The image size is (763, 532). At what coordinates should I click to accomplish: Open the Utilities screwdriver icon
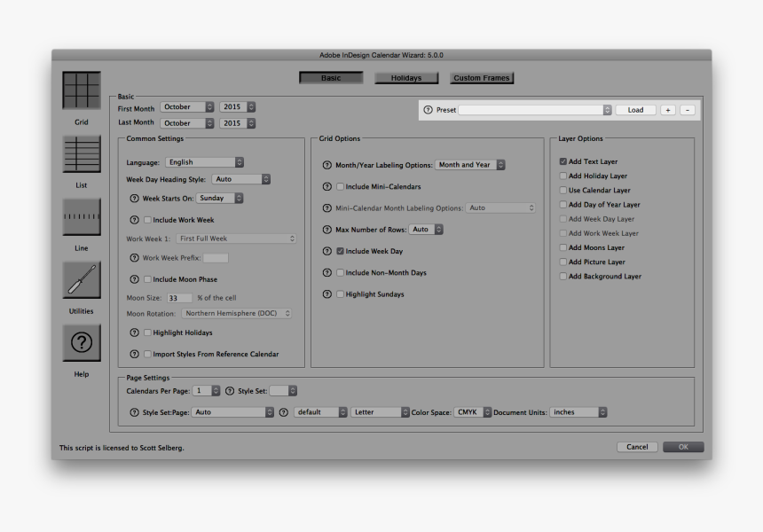pos(82,279)
